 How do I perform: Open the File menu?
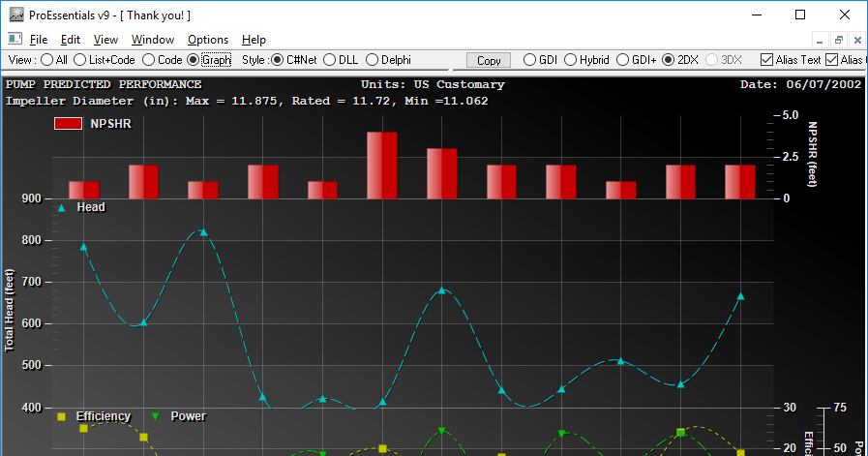(x=39, y=40)
